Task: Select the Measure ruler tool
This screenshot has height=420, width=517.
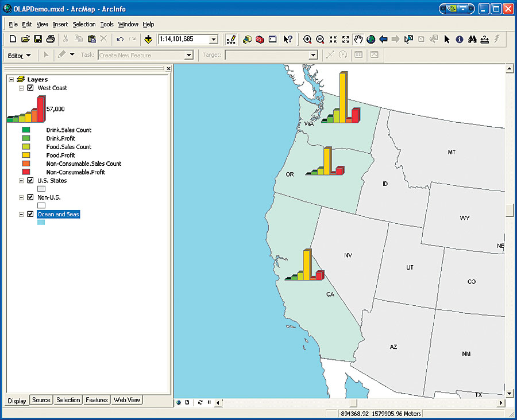Action: (485, 39)
